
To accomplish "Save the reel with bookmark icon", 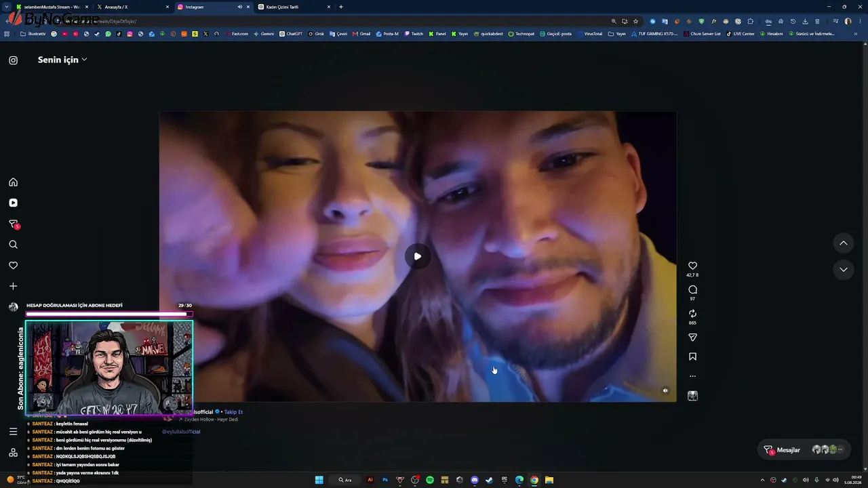I will pyautogui.click(x=692, y=357).
